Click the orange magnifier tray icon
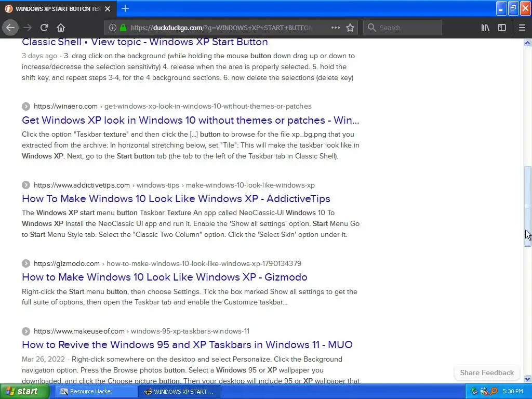The image size is (532, 399). click(494, 392)
